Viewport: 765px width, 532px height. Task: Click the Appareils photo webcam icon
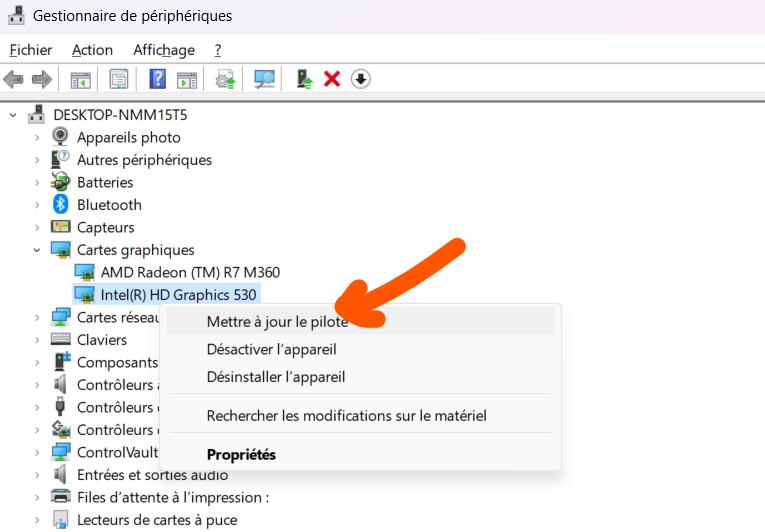60,137
